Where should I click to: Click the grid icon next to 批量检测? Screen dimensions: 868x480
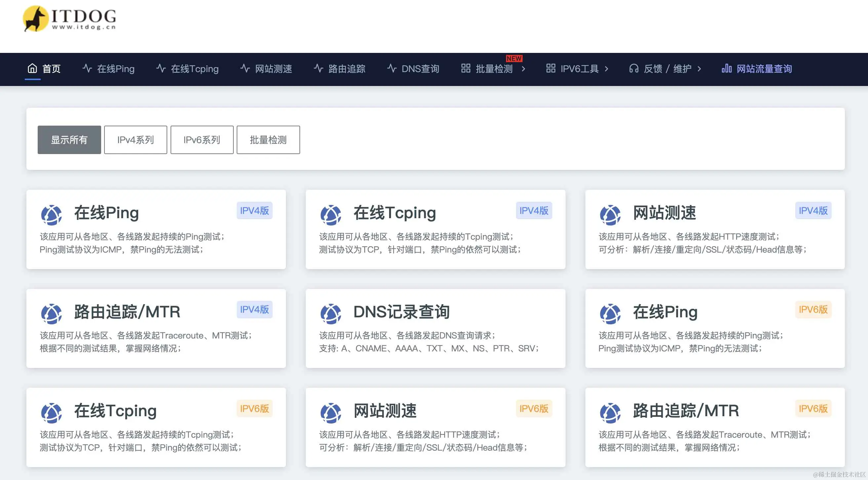coord(466,68)
